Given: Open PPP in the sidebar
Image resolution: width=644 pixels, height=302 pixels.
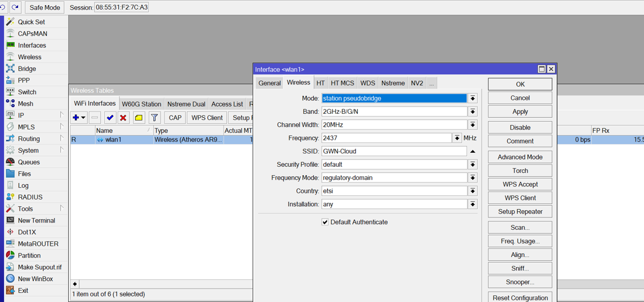Looking at the screenshot, I should coord(24,80).
